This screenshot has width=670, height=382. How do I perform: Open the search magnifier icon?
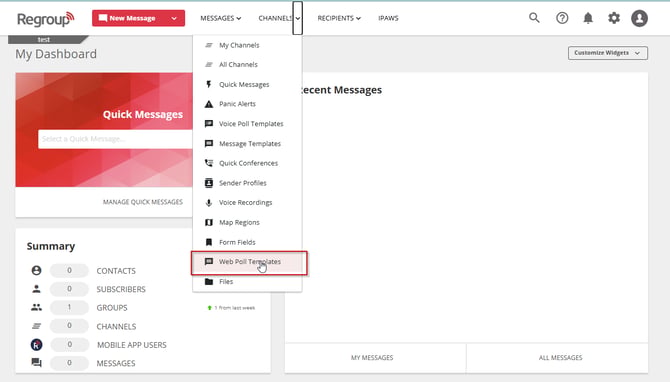(x=534, y=18)
